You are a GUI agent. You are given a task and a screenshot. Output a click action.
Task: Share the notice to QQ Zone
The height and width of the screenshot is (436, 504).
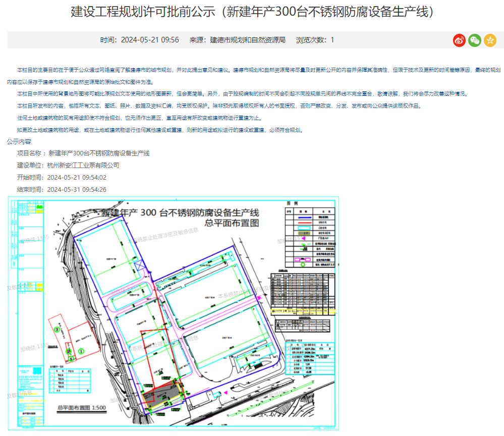click(490, 40)
